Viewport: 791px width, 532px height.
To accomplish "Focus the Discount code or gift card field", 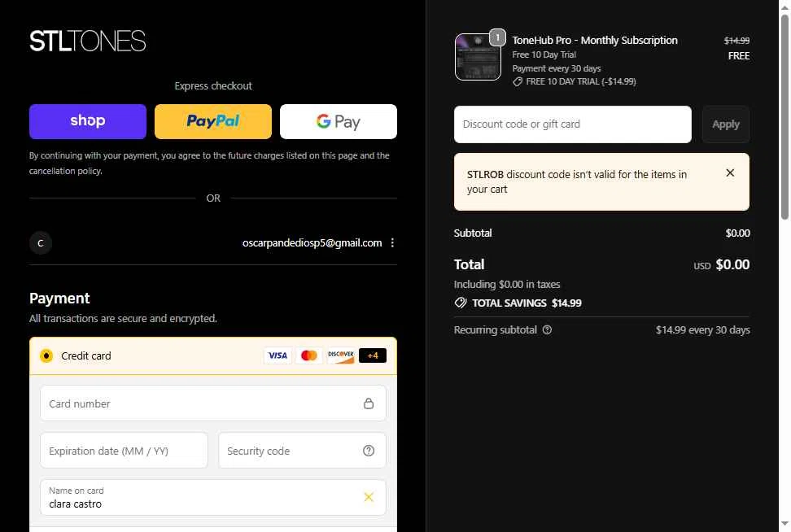I will pyautogui.click(x=573, y=124).
